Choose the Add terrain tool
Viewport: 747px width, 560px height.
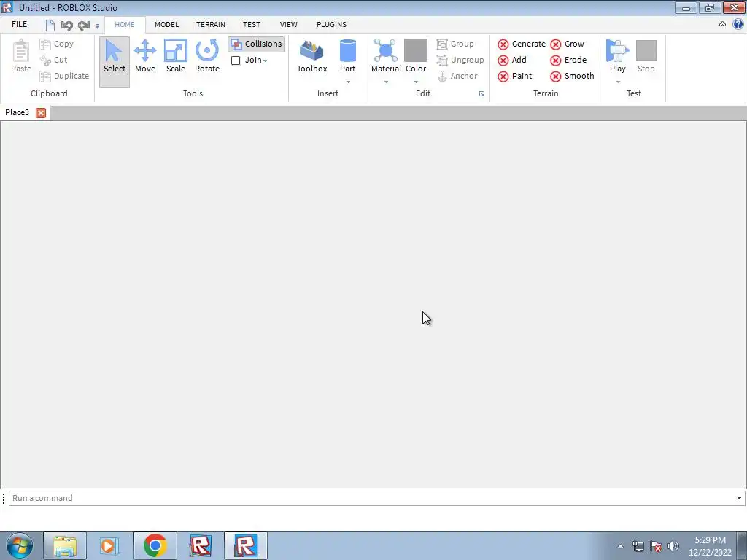point(512,60)
